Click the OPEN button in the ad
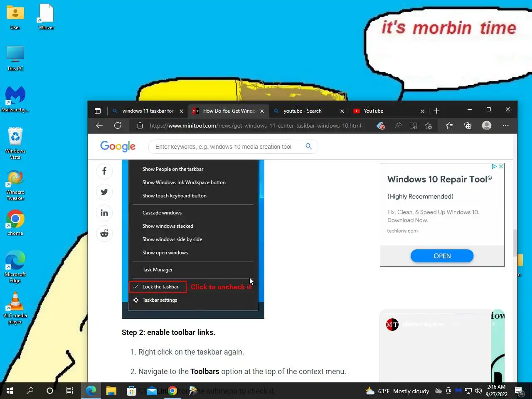 [442, 256]
